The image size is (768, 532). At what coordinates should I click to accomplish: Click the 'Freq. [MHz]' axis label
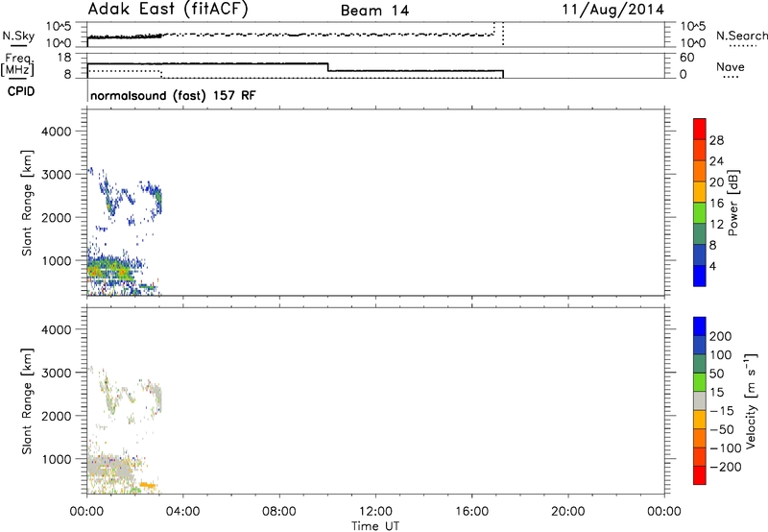17,64
